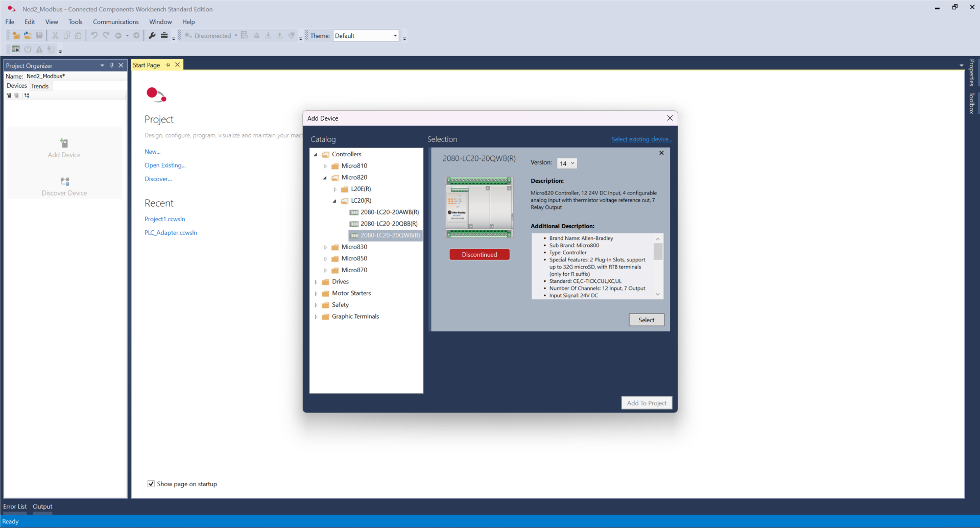
Task: Expand the Micro830 folder in catalog
Action: click(x=325, y=247)
